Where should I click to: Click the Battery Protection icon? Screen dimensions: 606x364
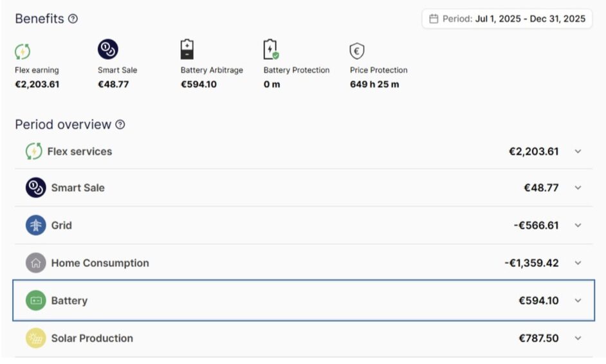point(271,50)
